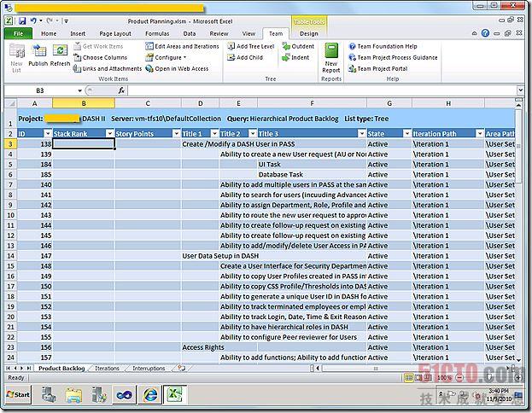This screenshot has width=532, height=413.
Task: Refresh the work item list
Action: (60, 55)
